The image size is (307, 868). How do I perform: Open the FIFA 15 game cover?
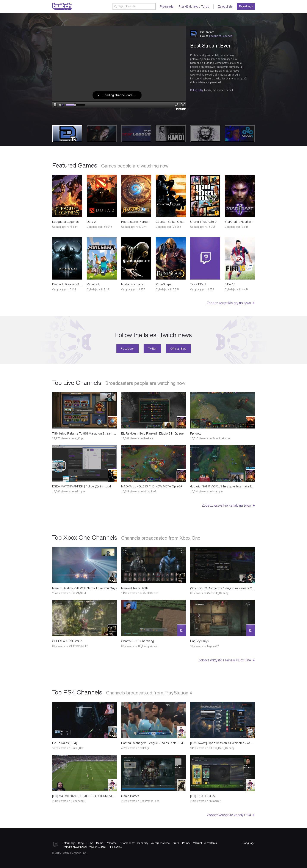pos(240,258)
